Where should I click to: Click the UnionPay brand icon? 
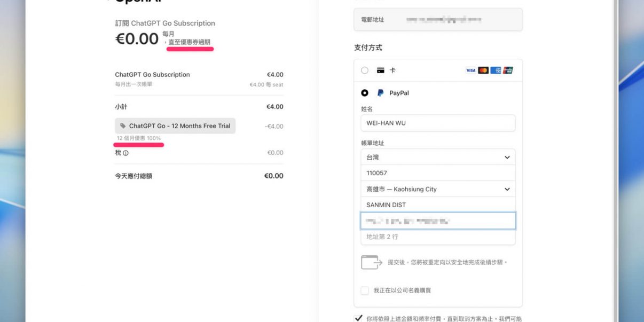click(508, 70)
